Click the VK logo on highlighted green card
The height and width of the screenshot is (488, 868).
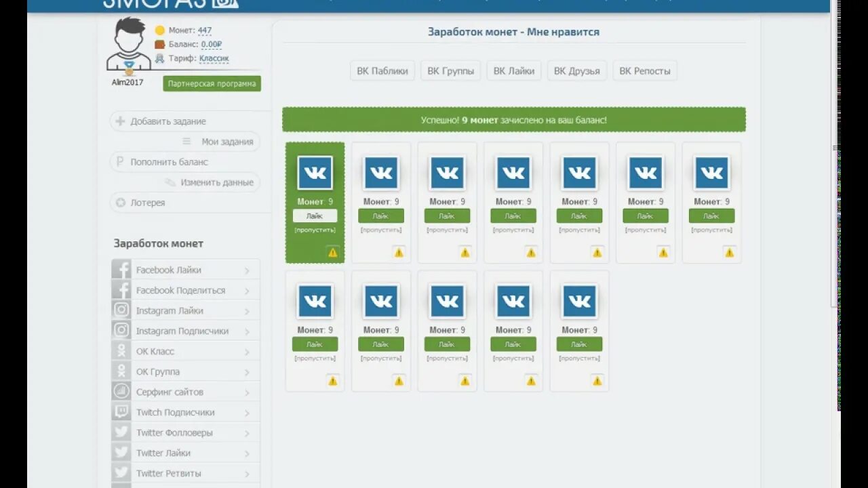click(315, 173)
